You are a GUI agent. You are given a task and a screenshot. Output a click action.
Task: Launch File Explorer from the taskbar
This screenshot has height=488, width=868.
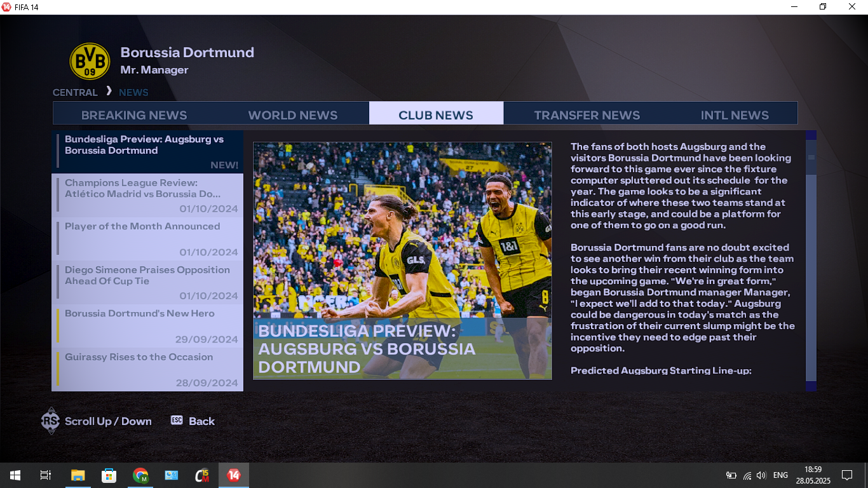(78, 475)
